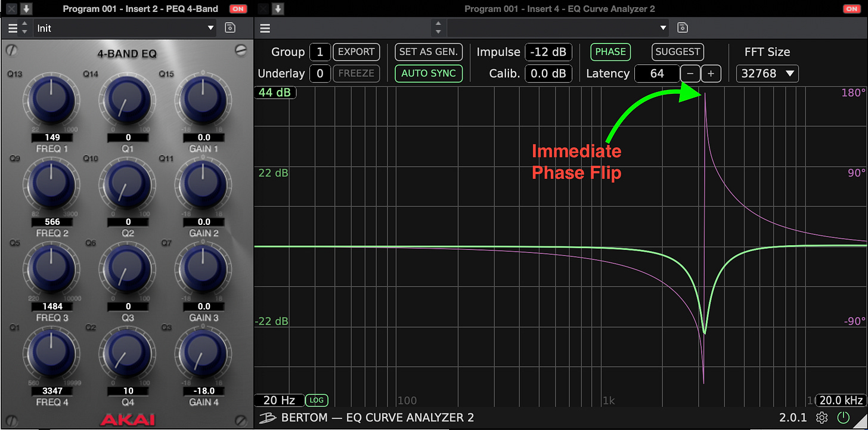The width and height of the screenshot is (868, 430).
Task: Click SET AS GEN. button
Action: (x=429, y=52)
